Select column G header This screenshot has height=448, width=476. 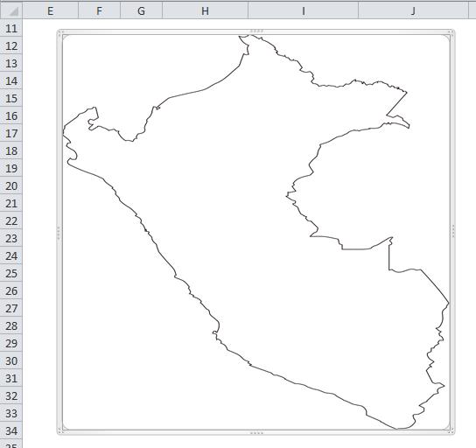pos(141,10)
